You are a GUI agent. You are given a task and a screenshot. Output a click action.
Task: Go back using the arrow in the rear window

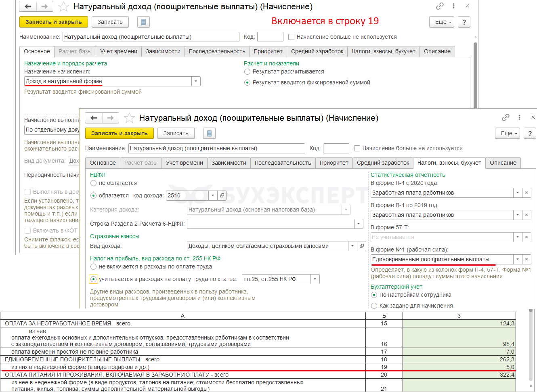pyautogui.click(x=28, y=6)
